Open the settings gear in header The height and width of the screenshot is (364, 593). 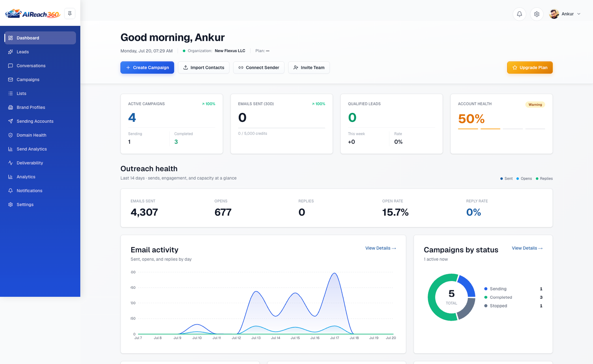[537, 14]
